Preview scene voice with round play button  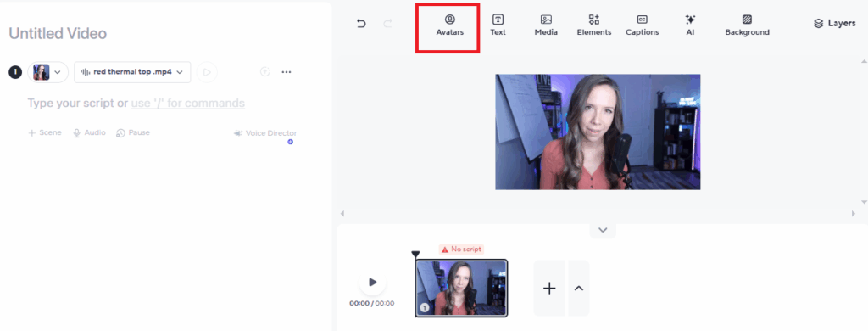coord(207,72)
